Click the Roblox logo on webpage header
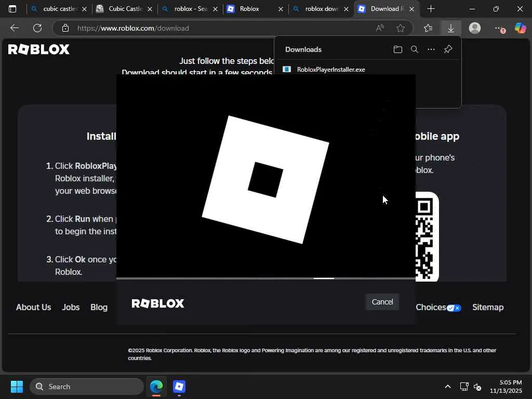 (38, 49)
